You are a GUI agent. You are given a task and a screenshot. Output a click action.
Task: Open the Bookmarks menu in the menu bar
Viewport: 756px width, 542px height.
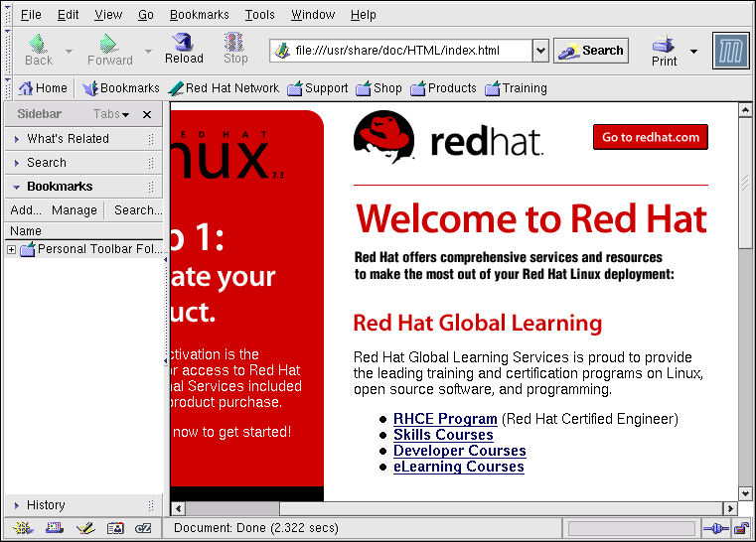point(199,15)
